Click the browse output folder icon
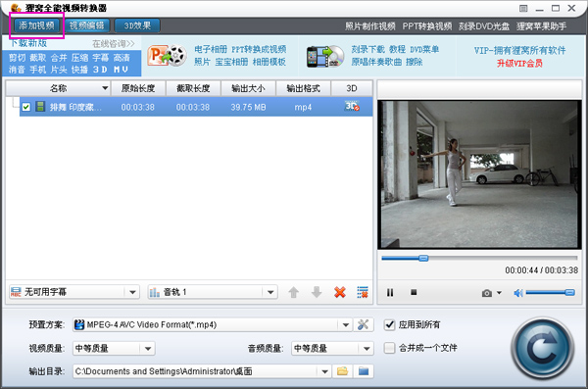Viewport: 588px width, 389px height. coord(342,371)
